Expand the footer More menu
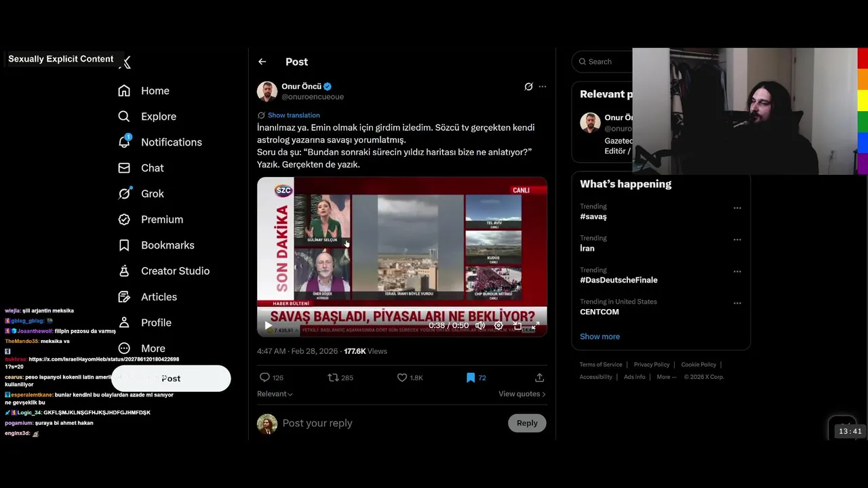Viewport: 868px width, 488px height. point(666,377)
